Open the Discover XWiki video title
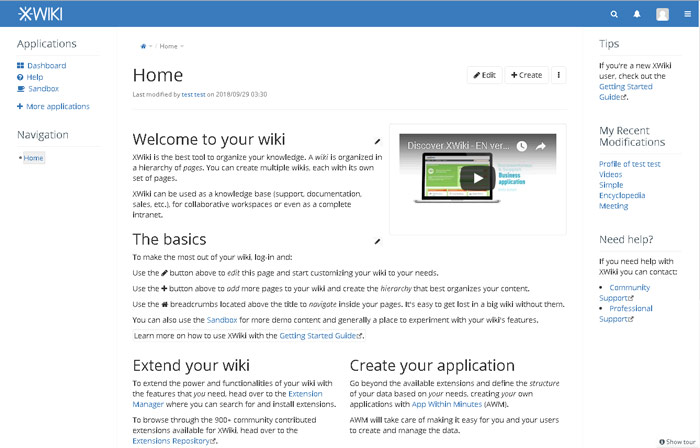Screen dimensions: 700x448 tap(458, 145)
